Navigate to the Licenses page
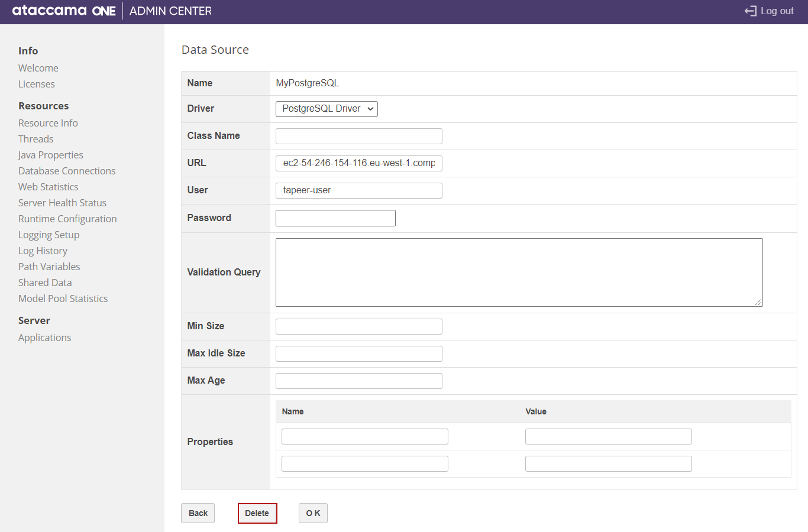 pos(36,83)
